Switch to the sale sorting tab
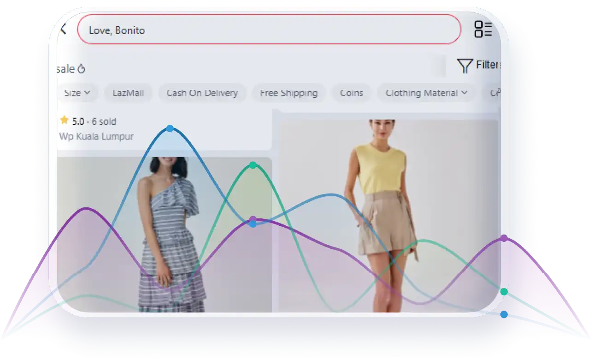 click(65, 69)
